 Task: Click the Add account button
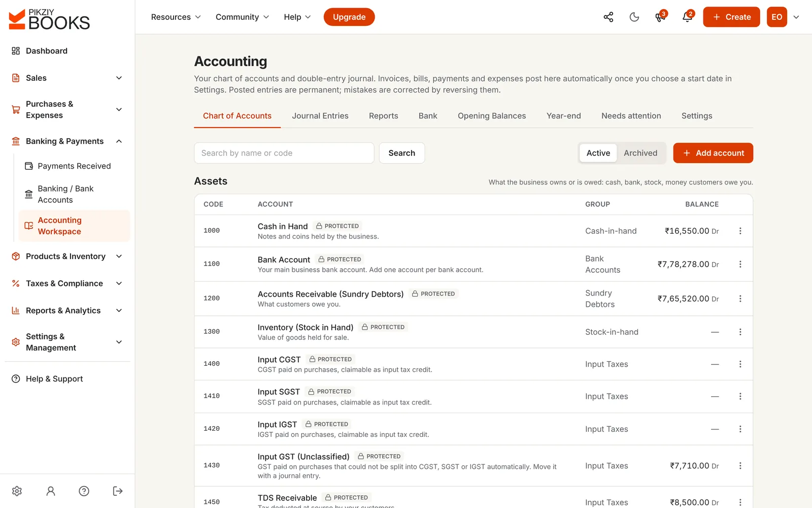point(713,153)
